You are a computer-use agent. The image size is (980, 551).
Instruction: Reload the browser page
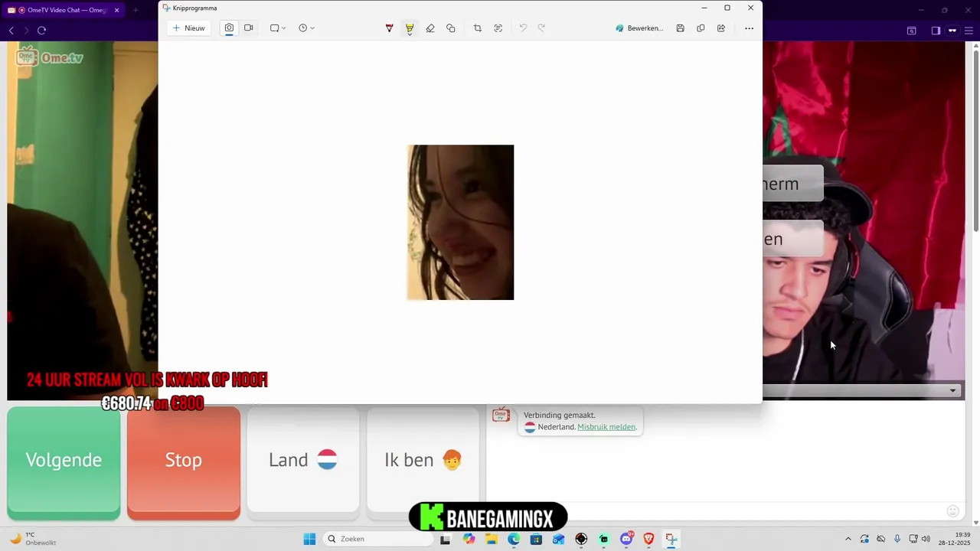41,30
